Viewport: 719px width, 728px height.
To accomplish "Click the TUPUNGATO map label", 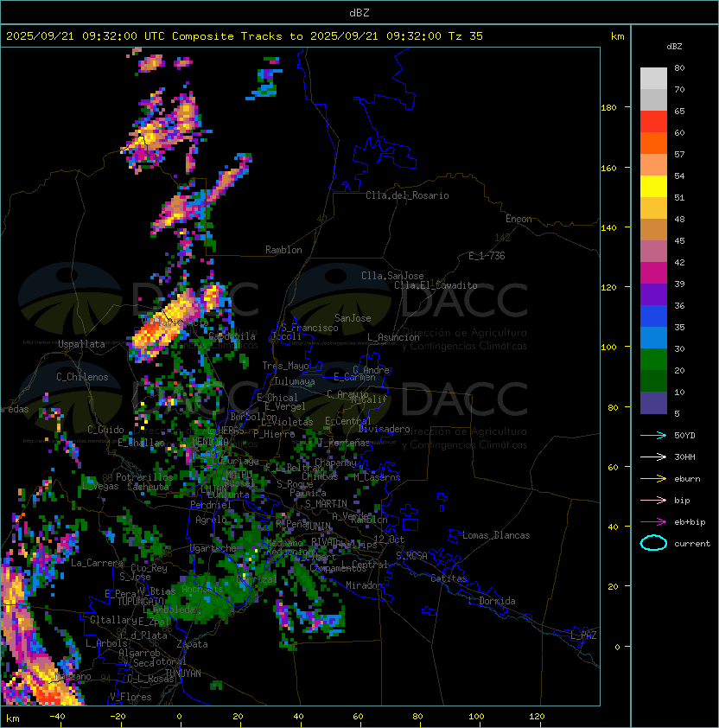I will pos(140,601).
